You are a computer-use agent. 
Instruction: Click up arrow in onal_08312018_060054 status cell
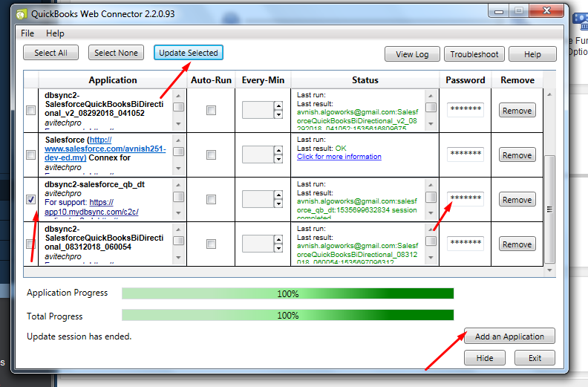coord(431,230)
